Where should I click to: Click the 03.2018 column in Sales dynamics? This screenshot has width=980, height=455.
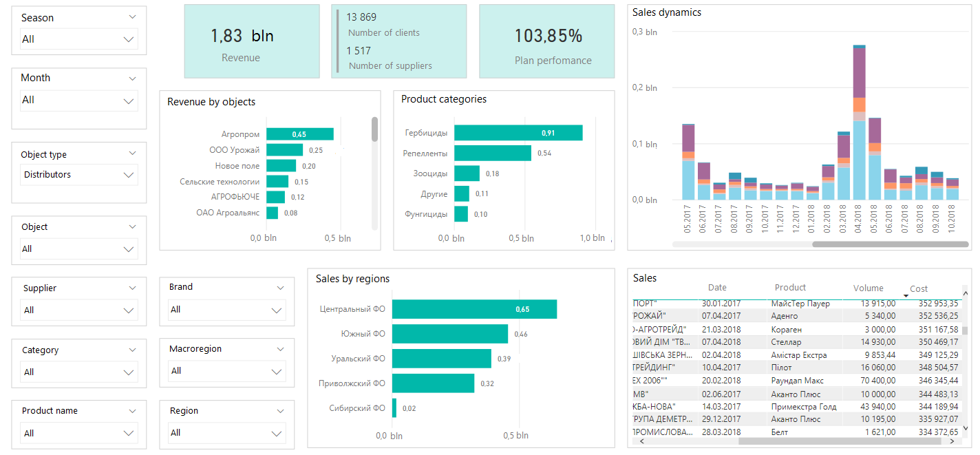point(844,166)
